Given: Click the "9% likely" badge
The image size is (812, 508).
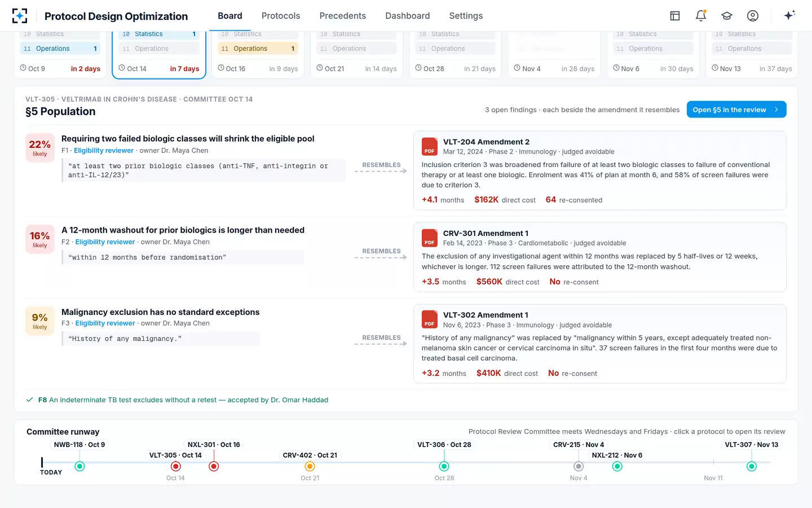Looking at the screenshot, I should tap(40, 321).
